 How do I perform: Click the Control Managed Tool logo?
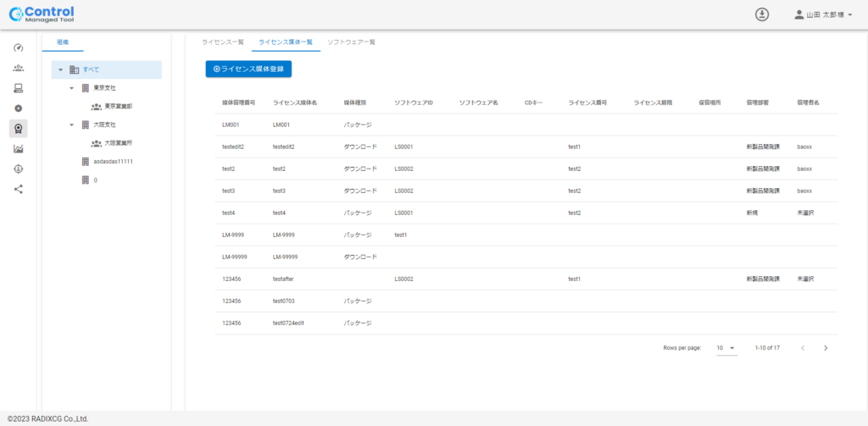41,14
